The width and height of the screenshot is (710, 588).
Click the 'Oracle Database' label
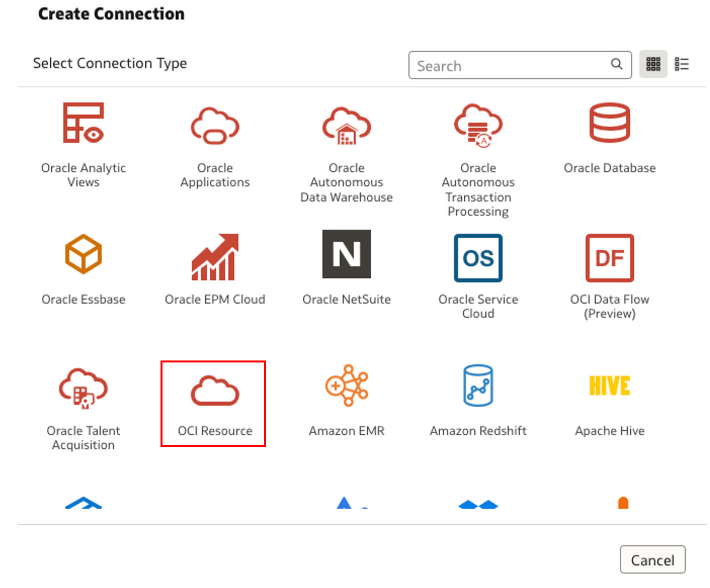(610, 168)
